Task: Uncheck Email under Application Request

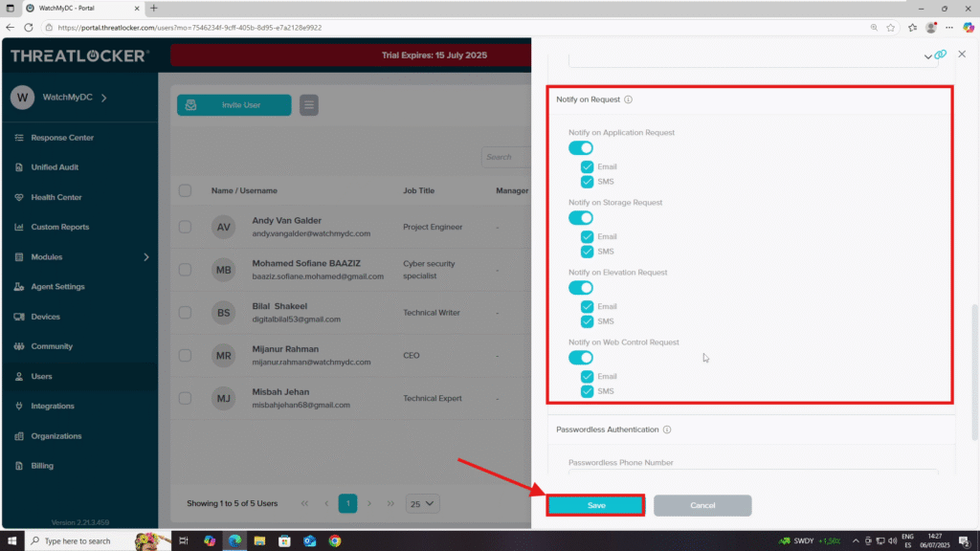Action: coord(587,166)
